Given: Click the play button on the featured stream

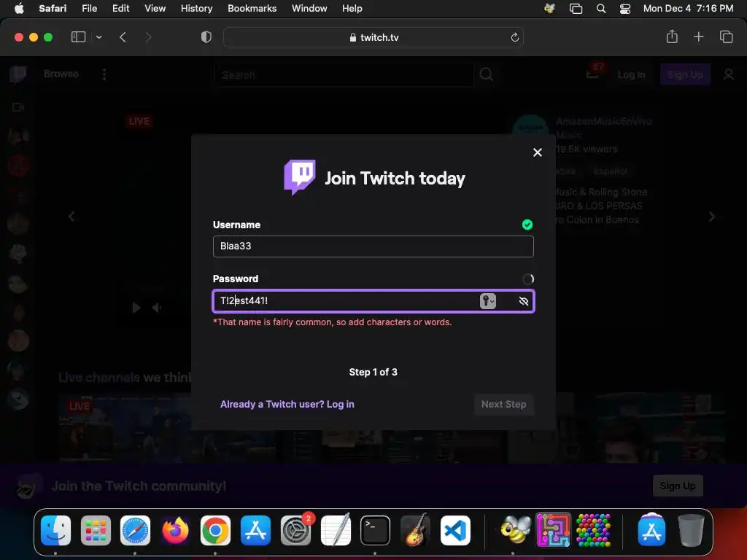Looking at the screenshot, I should click(x=136, y=308).
